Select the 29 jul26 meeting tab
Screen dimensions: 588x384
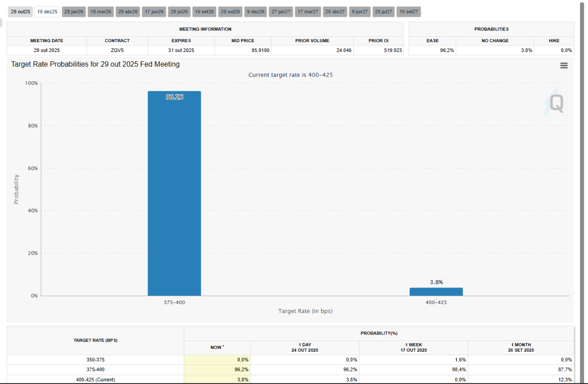tap(179, 12)
